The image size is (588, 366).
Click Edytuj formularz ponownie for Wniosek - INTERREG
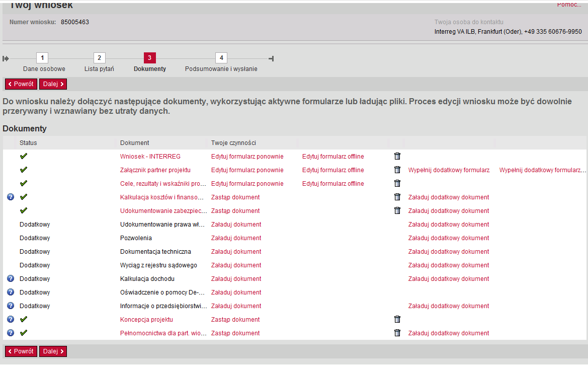click(x=247, y=157)
